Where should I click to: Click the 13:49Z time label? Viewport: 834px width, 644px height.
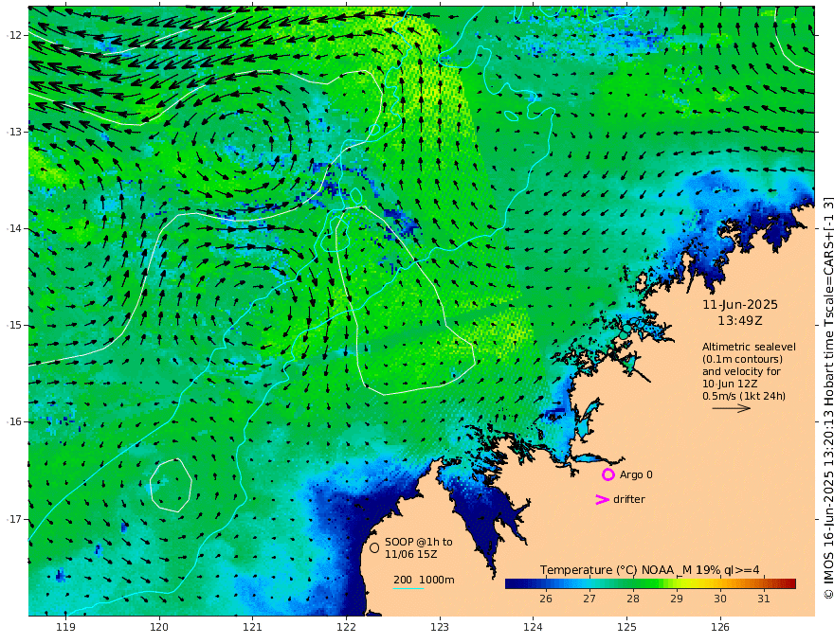pos(740,321)
